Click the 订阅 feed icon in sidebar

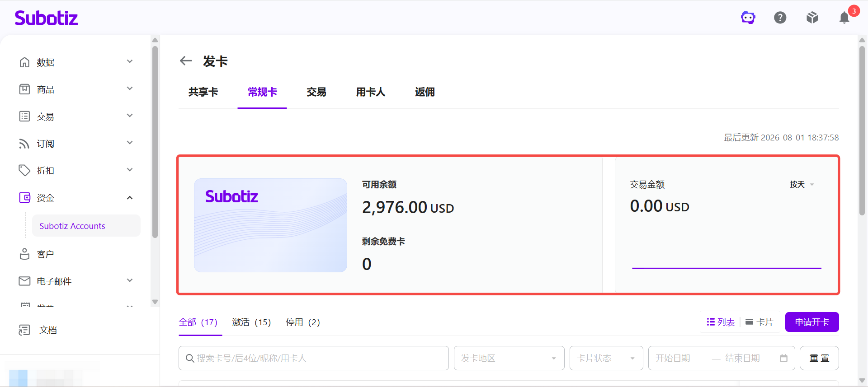[x=24, y=144]
